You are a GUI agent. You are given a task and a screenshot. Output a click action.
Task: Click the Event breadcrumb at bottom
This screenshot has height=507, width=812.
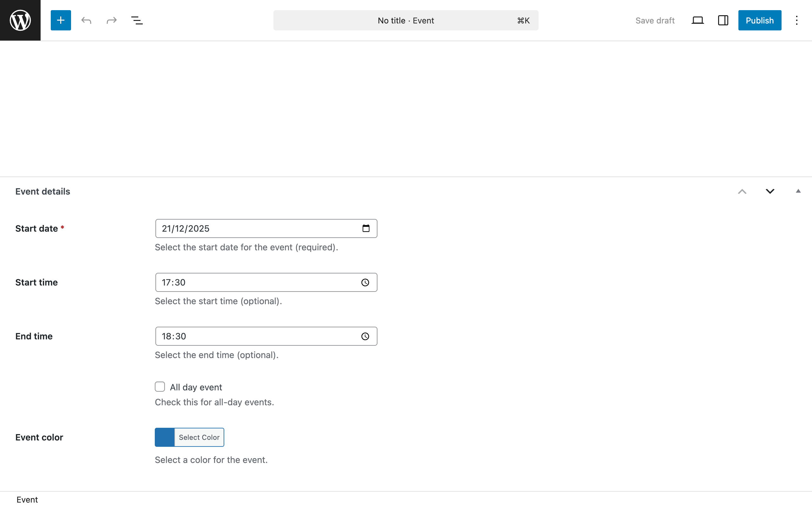click(27, 500)
